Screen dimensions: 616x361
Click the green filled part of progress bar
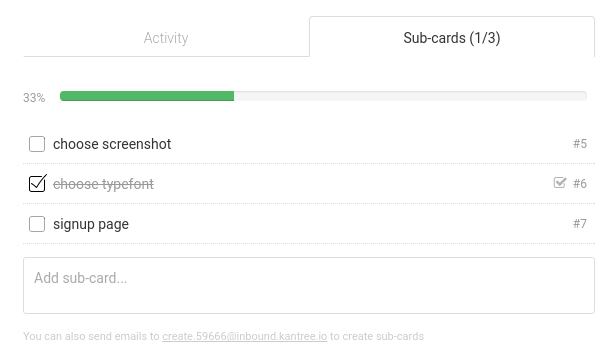(147, 96)
